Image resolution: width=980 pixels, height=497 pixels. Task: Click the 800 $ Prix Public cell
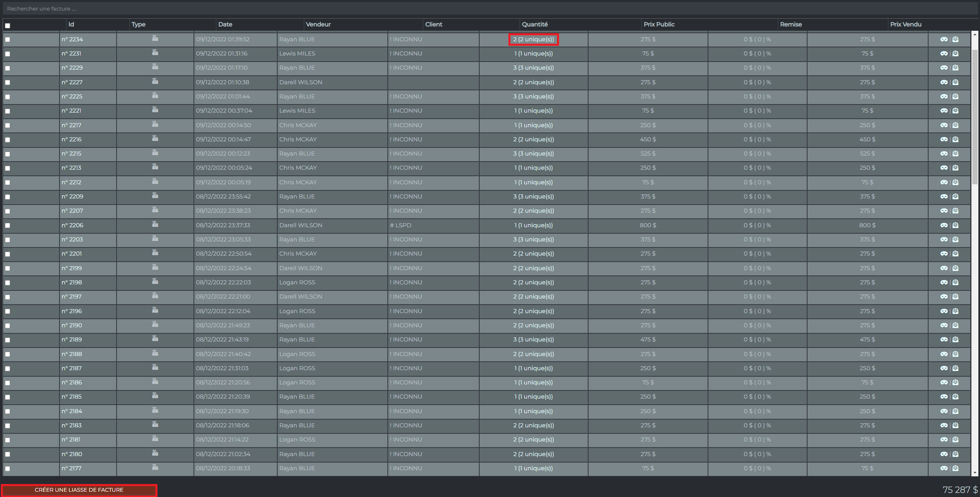pyautogui.click(x=648, y=225)
